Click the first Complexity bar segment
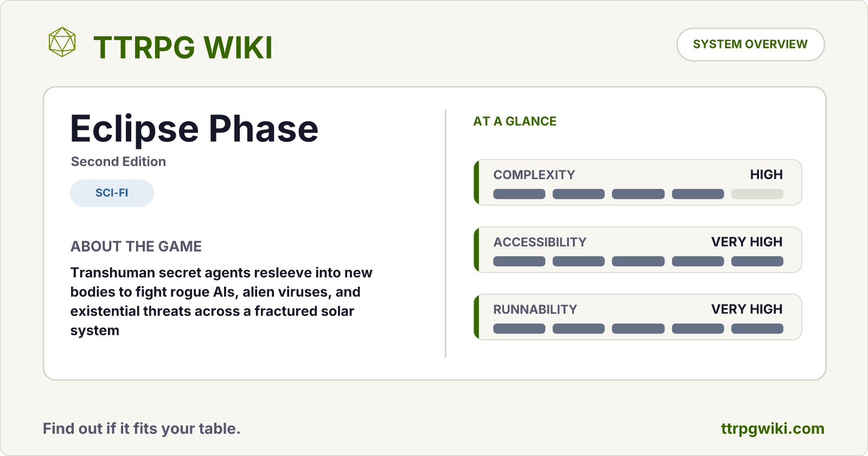Image resolution: width=868 pixels, height=456 pixels. click(x=519, y=194)
